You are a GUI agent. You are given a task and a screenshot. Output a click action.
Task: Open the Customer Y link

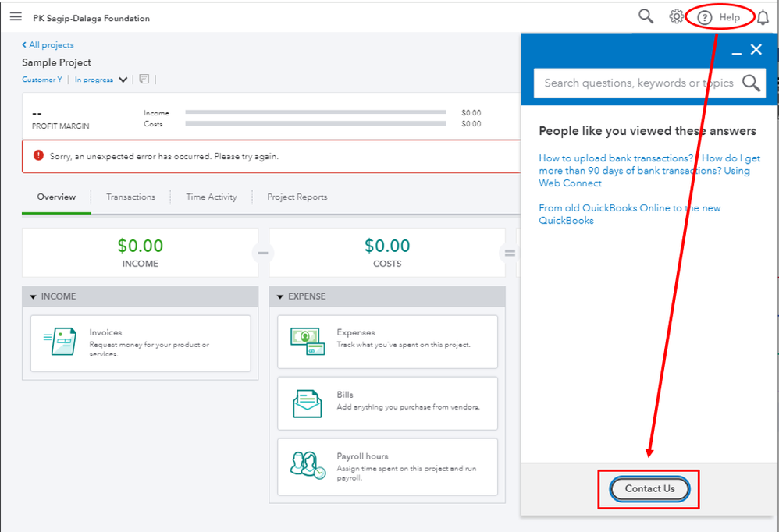point(42,80)
